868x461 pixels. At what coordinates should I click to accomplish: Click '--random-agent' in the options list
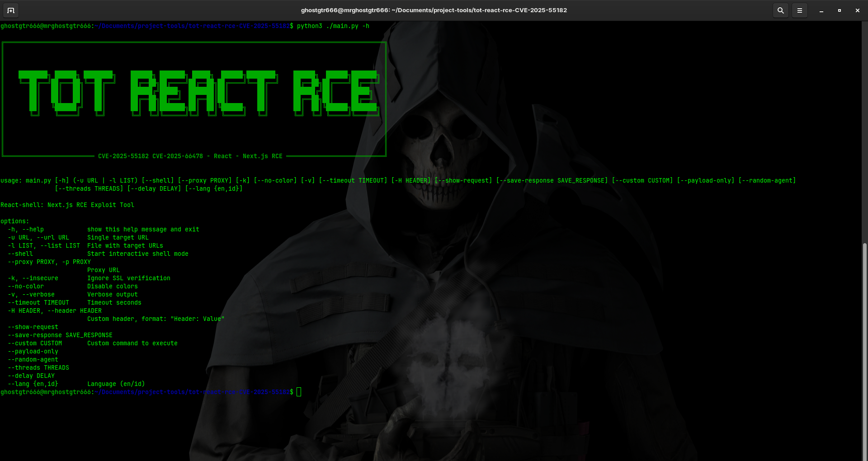[33, 360]
